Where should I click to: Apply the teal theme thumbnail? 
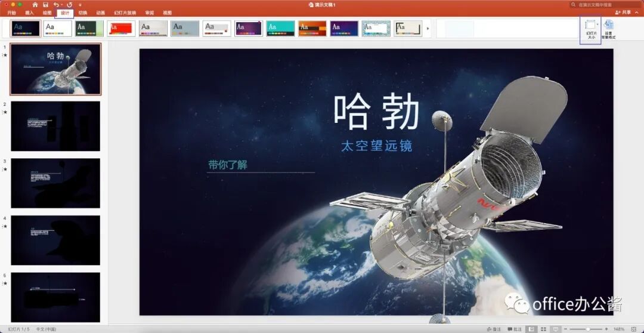coord(280,29)
